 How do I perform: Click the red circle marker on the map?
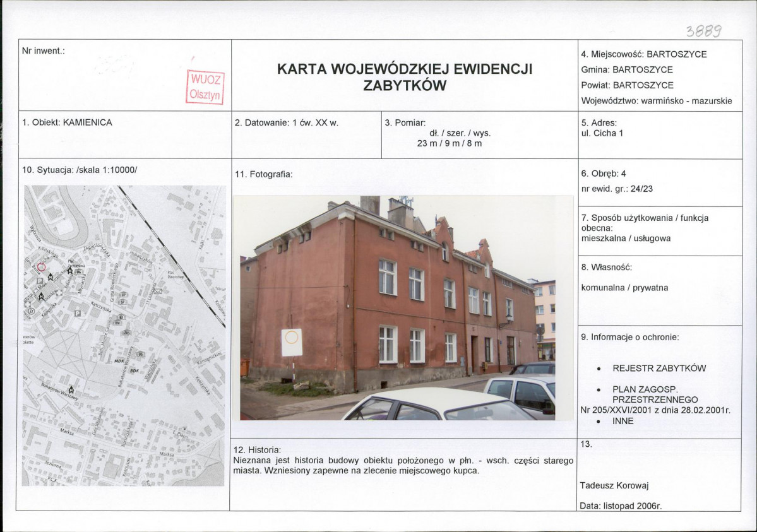(42, 266)
